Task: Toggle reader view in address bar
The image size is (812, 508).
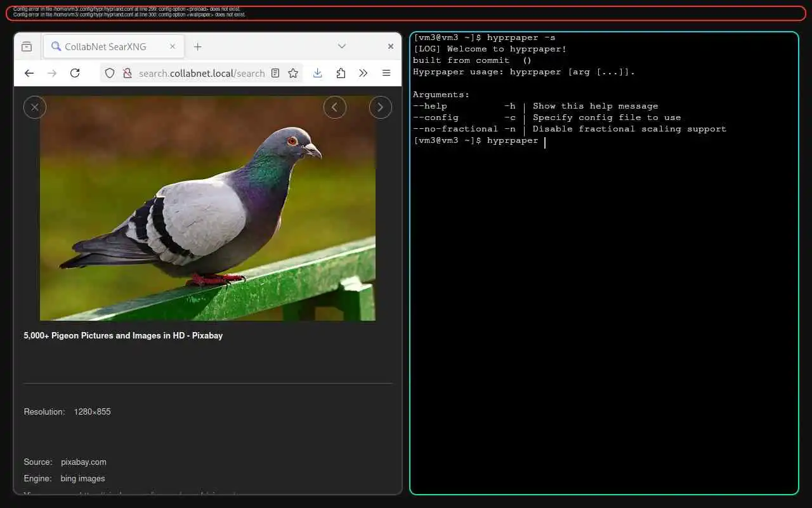Action: pyautogui.click(x=275, y=73)
